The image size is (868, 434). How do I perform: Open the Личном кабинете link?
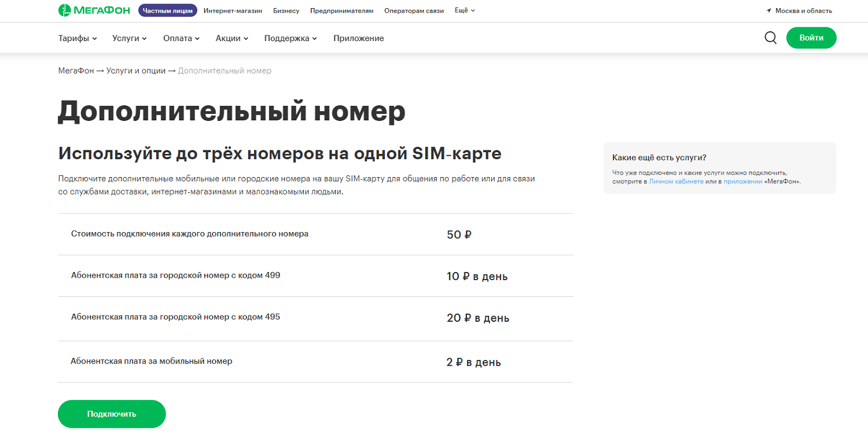click(x=676, y=182)
